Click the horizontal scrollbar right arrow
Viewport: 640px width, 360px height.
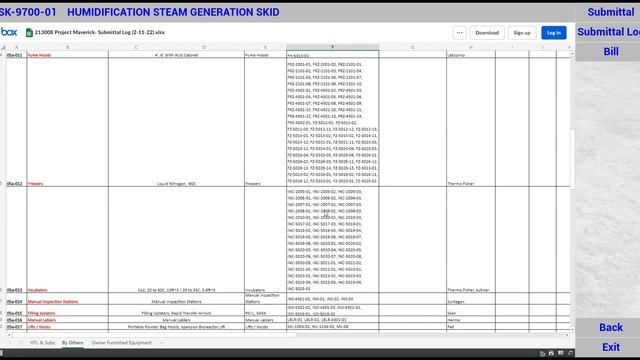(x=567, y=335)
